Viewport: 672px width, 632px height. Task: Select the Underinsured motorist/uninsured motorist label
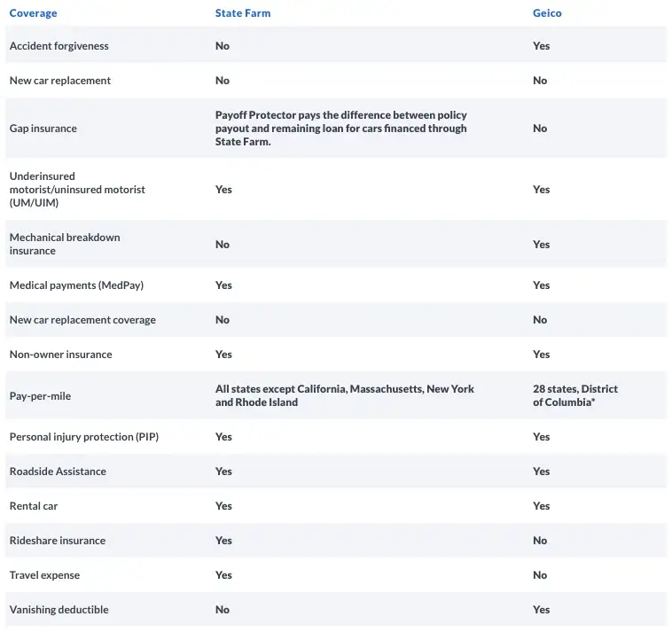click(77, 190)
